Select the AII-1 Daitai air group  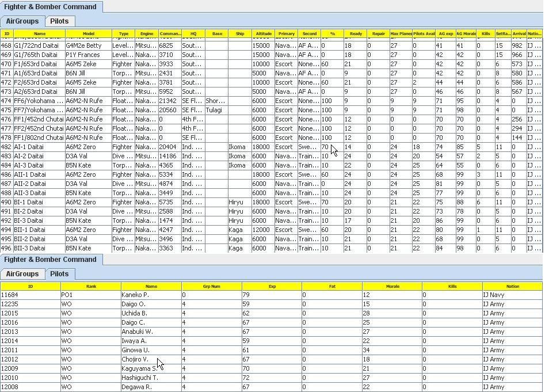(x=271, y=174)
